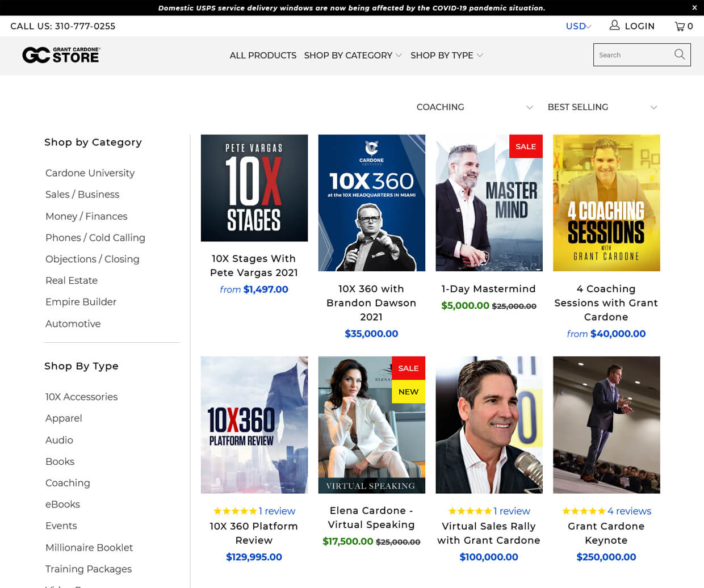The width and height of the screenshot is (704, 588).
Task: Open 10X360 Platform Review product image
Action: [x=254, y=425]
